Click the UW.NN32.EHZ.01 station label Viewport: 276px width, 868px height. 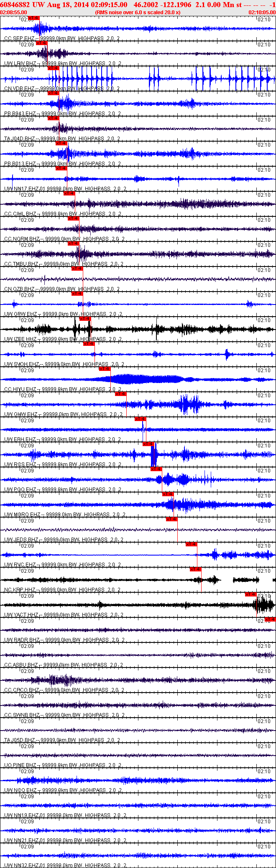click(x=25, y=865)
